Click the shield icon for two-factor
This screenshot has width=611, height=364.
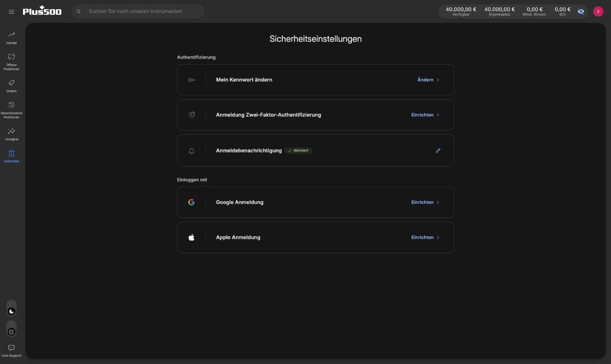point(191,115)
